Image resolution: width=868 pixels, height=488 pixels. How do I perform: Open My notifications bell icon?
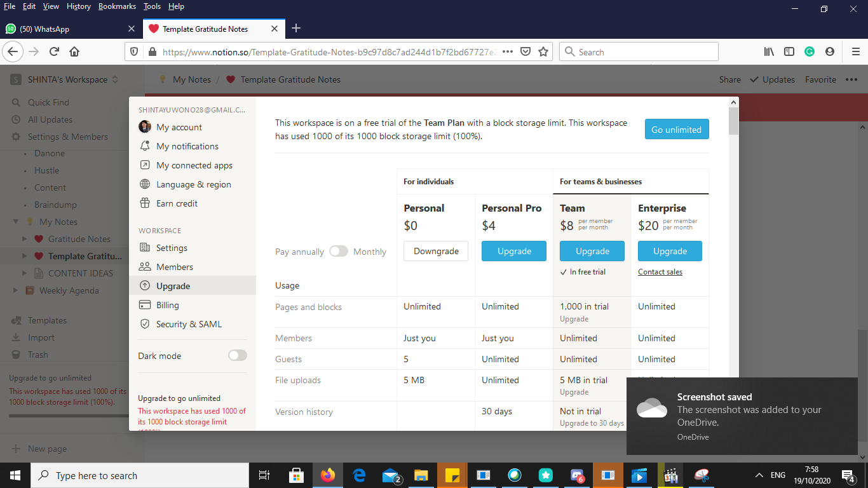pyautogui.click(x=145, y=146)
